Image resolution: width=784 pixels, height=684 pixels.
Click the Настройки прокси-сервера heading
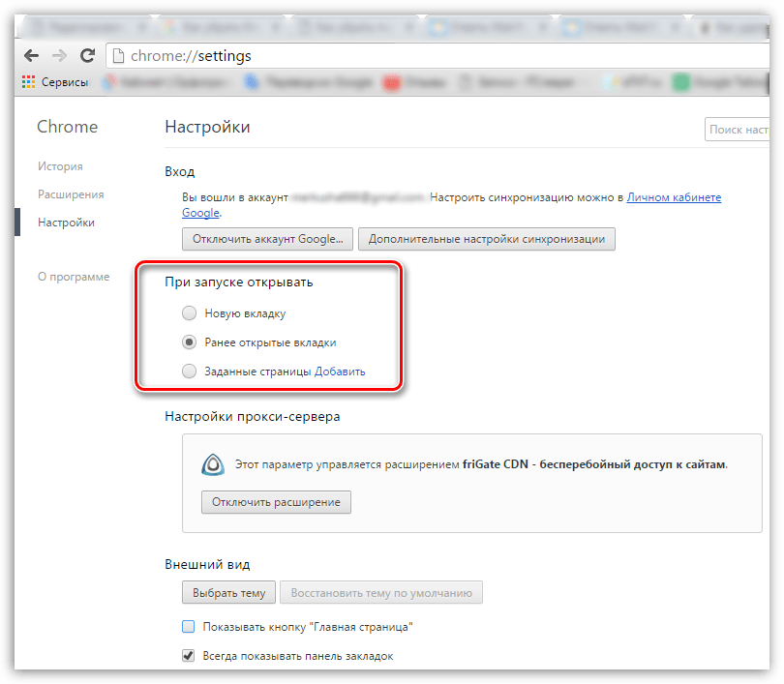coord(252,416)
